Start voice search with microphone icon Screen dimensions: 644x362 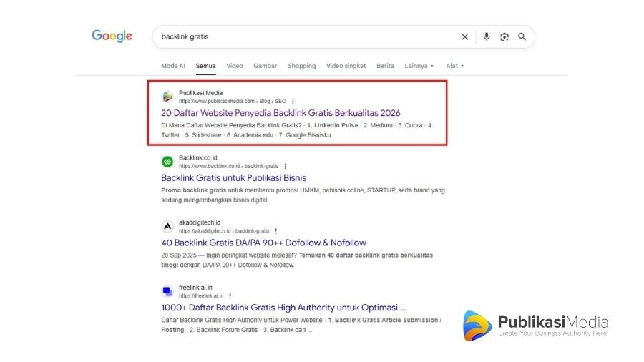(487, 36)
